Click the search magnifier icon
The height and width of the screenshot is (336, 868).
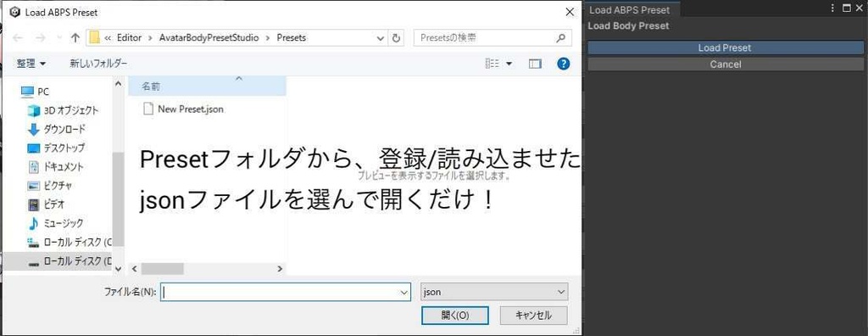pos(560,37)
